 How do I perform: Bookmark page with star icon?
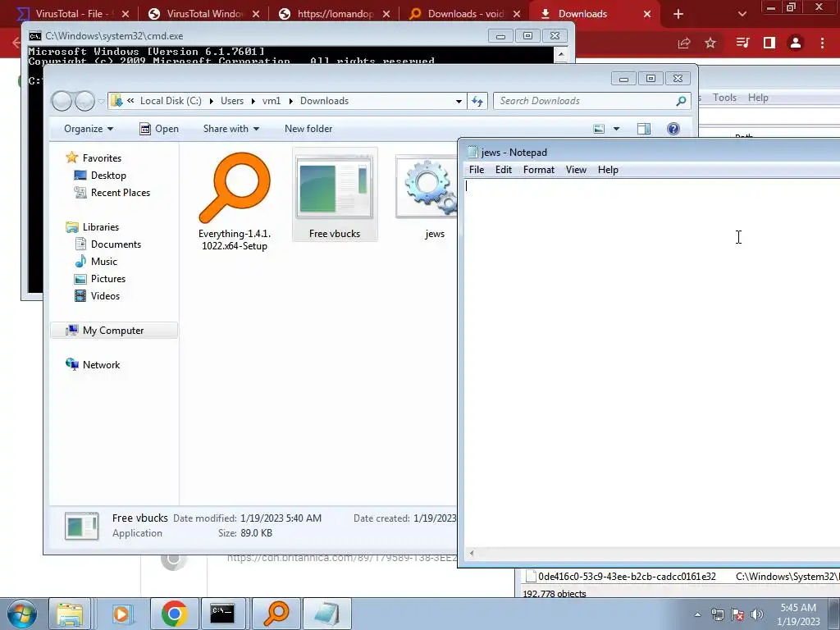tap(710, 43)
